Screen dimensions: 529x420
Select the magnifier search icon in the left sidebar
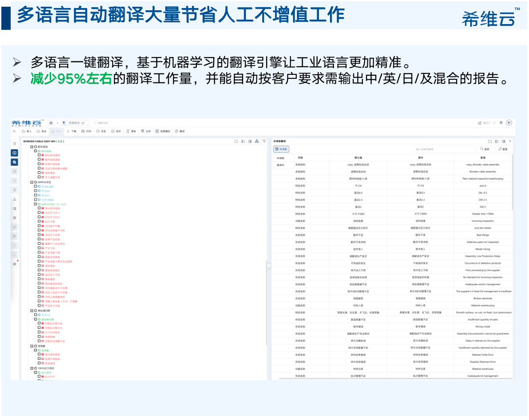[14, 162]
